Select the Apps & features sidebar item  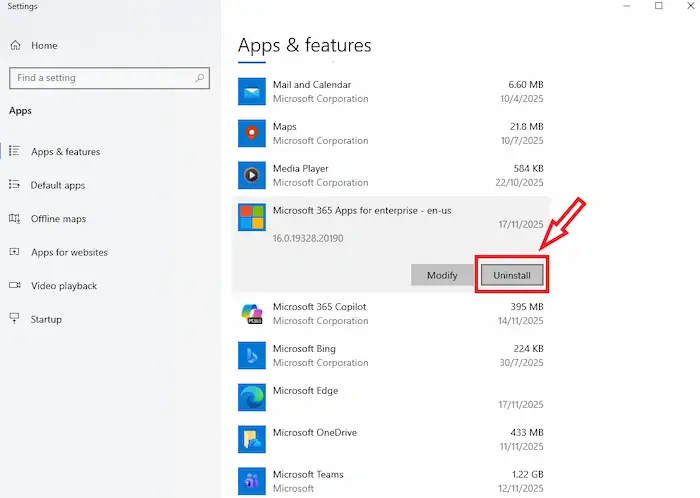pos(65,152)
